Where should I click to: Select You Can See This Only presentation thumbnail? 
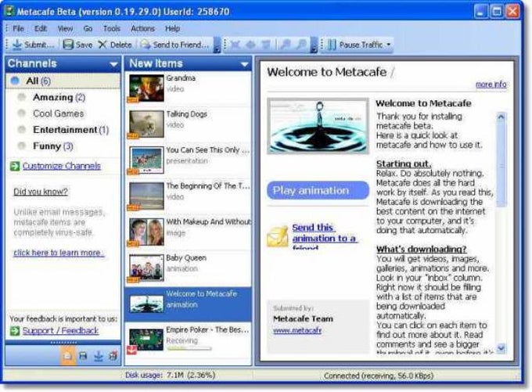146,160
